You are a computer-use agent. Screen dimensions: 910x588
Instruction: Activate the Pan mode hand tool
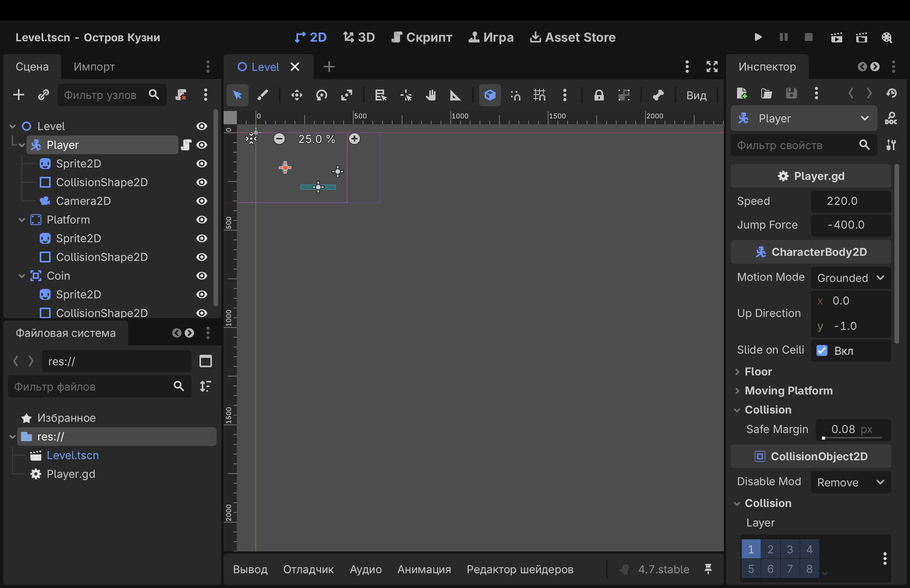pos(430,95)
